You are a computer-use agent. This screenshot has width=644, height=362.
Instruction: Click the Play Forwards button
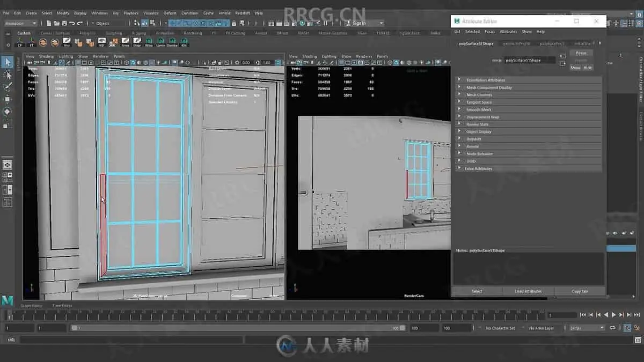point(614,315)
